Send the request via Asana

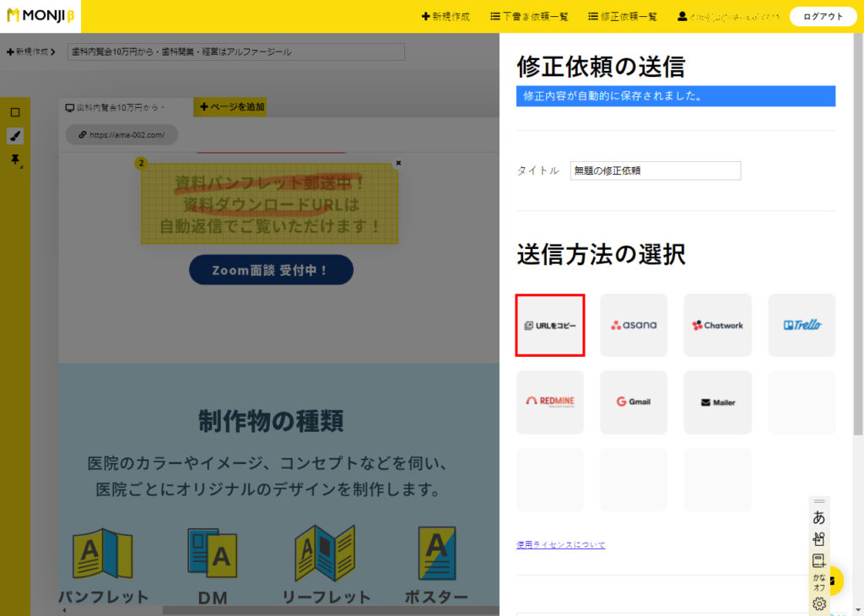(634, 325)
